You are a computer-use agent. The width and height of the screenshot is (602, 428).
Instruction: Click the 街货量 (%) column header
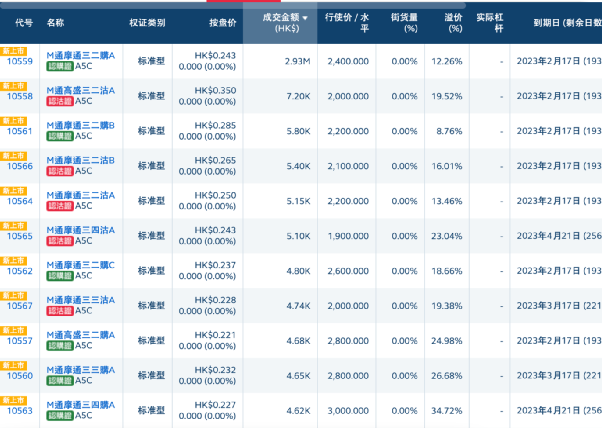(404, 22)
